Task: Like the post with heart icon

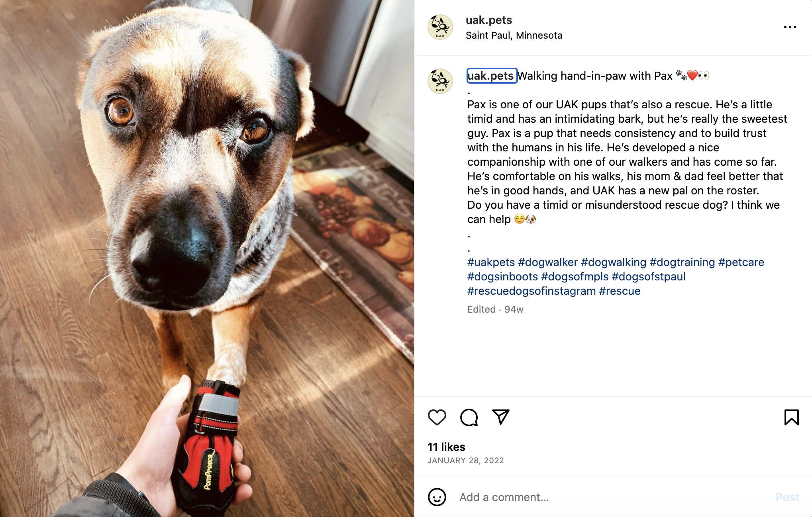Action: [x=437, y=417]
